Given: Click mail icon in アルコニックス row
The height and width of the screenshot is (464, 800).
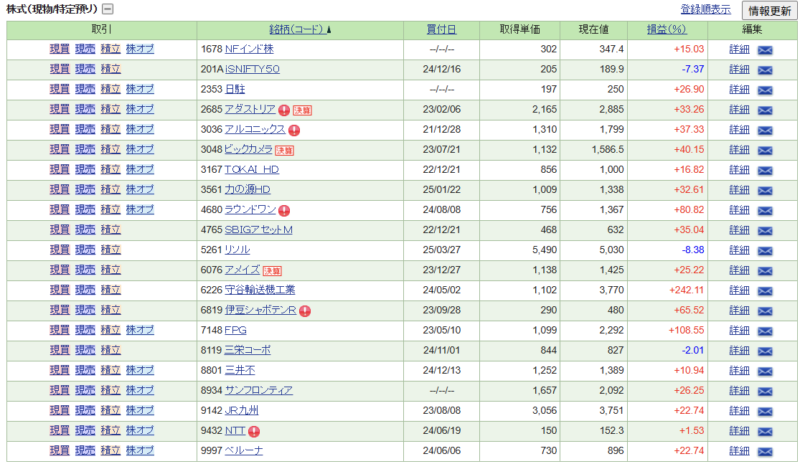Looking at the screenshot, I should [x=765, y=130].
